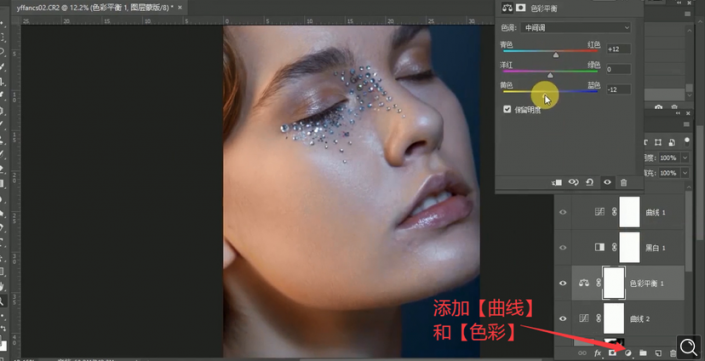Uncheck the 保留明度 preserve luminosity checkbox

pyautogui.click(x=507, y=109)
